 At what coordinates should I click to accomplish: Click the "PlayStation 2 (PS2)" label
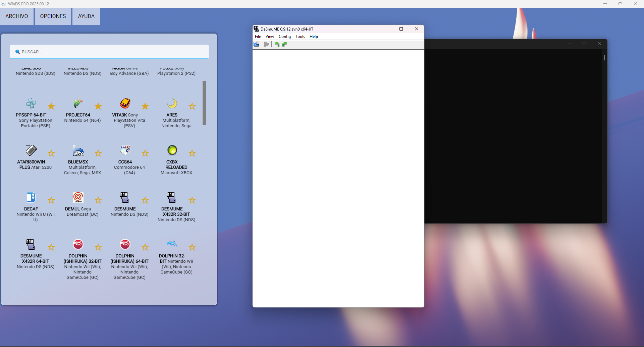(x=176, y=73)
